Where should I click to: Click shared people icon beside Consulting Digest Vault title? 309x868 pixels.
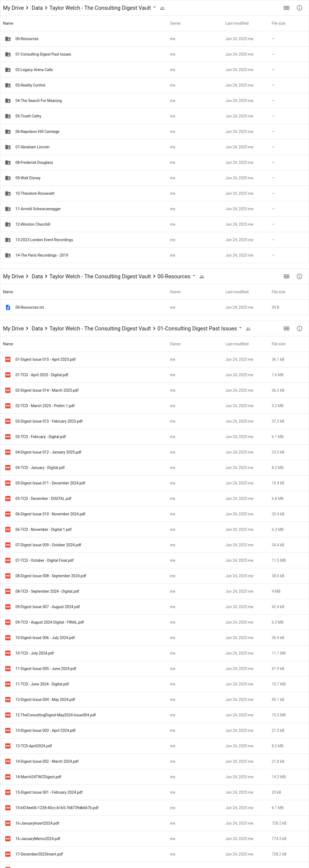click(x=162, y=8)
